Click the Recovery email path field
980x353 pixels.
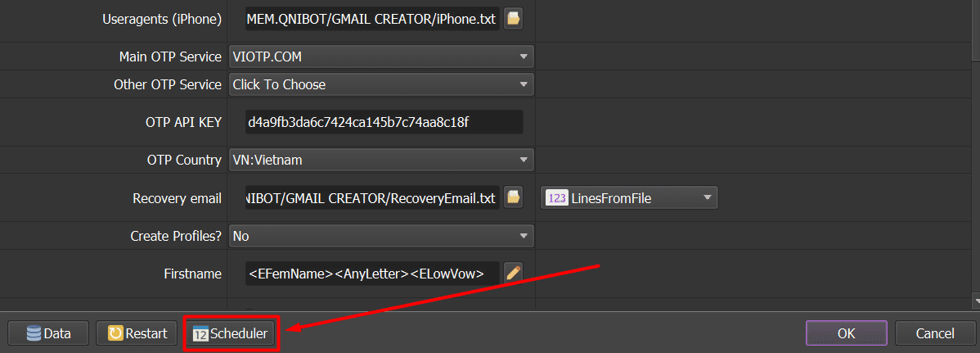click(372, 197)
